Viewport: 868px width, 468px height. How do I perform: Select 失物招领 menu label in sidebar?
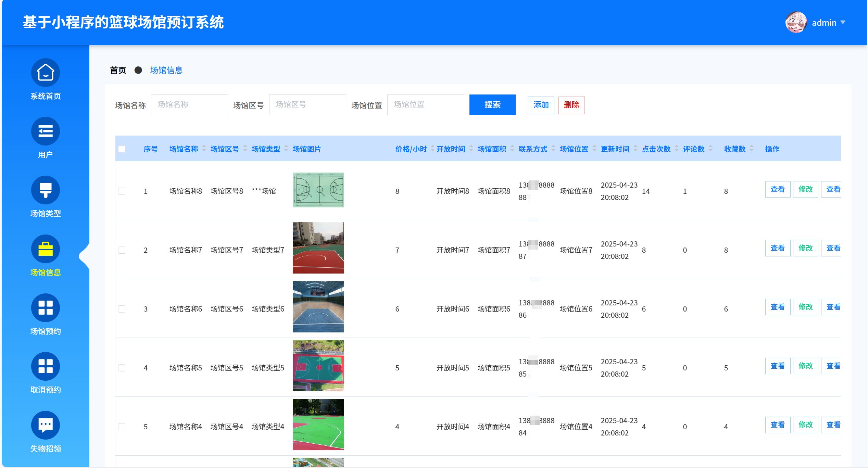[46, 449]
